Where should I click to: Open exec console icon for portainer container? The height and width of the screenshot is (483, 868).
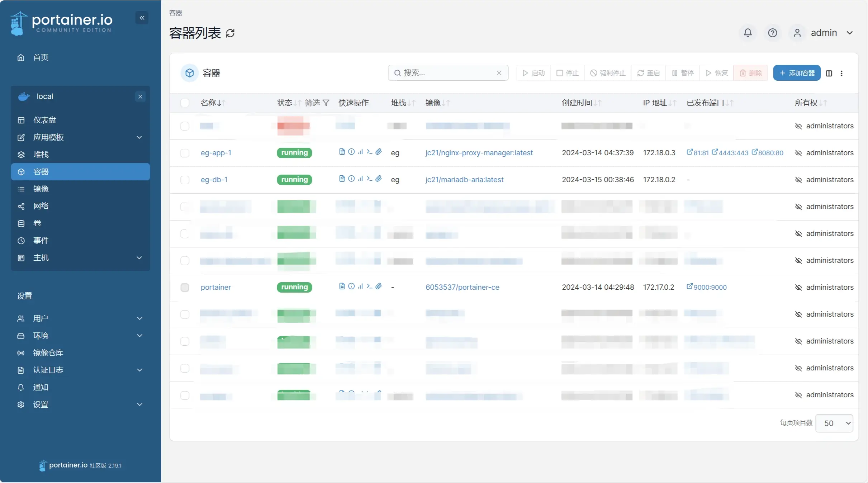[369, 287]
